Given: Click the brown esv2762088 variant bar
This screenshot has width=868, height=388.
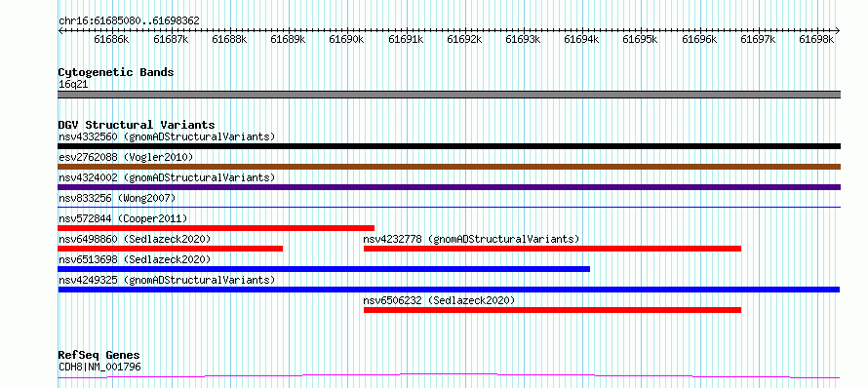Looking at the screenshot, I should [x=449, y=167].
